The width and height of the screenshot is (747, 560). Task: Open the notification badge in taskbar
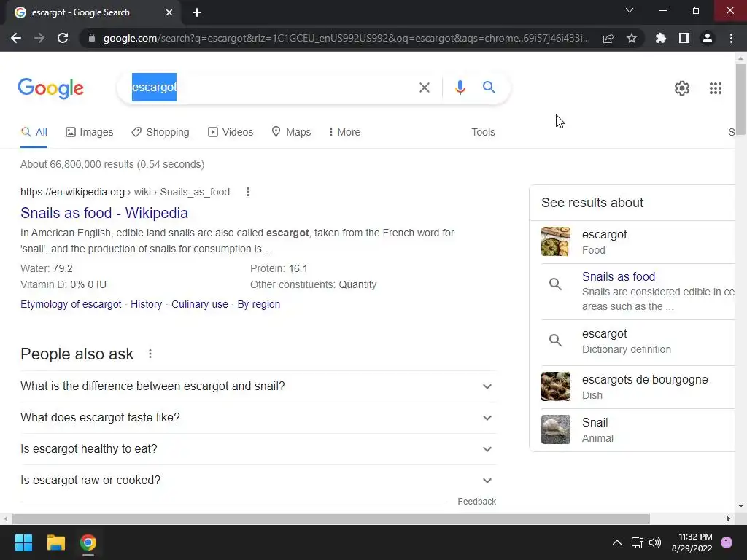coord(727,542)
